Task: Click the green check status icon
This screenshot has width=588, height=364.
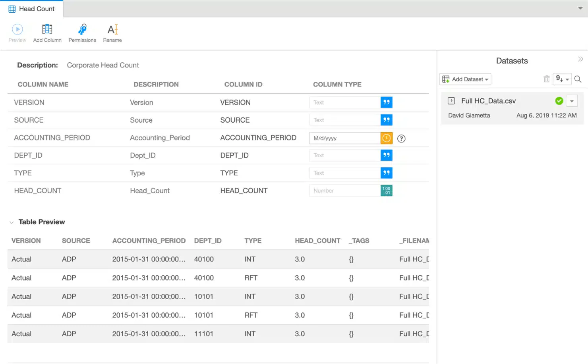Action: 559,101
